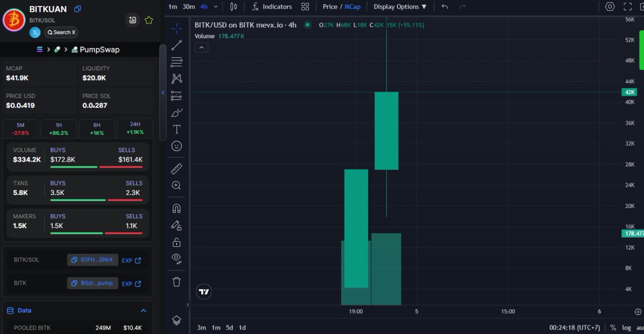Select the 5M change tab
This screenshot has height=334, width=644.
pyautogui.click(x=20, y=128)
